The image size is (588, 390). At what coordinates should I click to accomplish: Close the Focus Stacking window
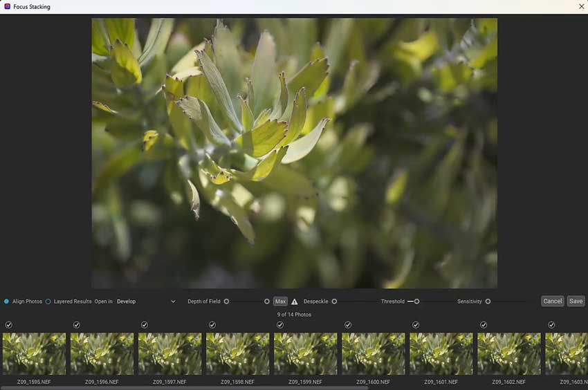coord(581,6)
